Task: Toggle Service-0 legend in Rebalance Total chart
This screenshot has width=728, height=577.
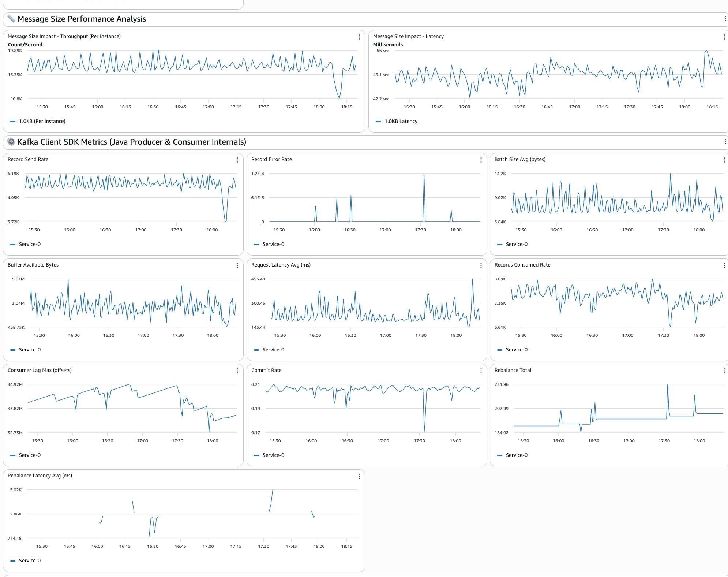Action: click(516, 455)
